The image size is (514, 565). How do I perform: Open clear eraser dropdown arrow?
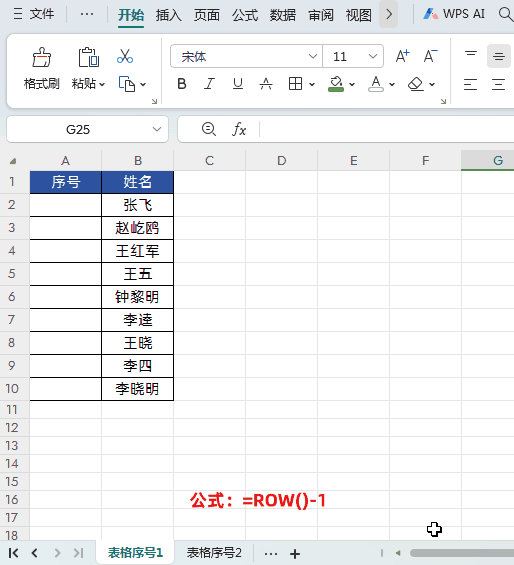coord(432,84)
